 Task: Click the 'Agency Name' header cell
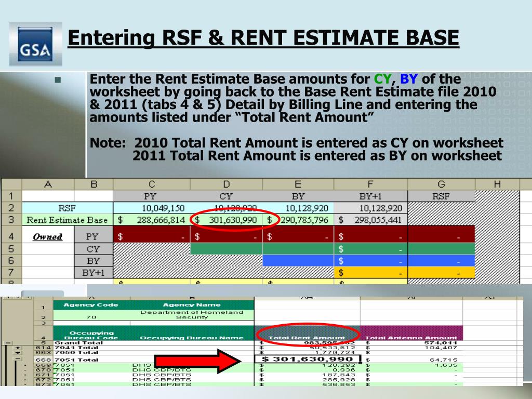[192, 305]
